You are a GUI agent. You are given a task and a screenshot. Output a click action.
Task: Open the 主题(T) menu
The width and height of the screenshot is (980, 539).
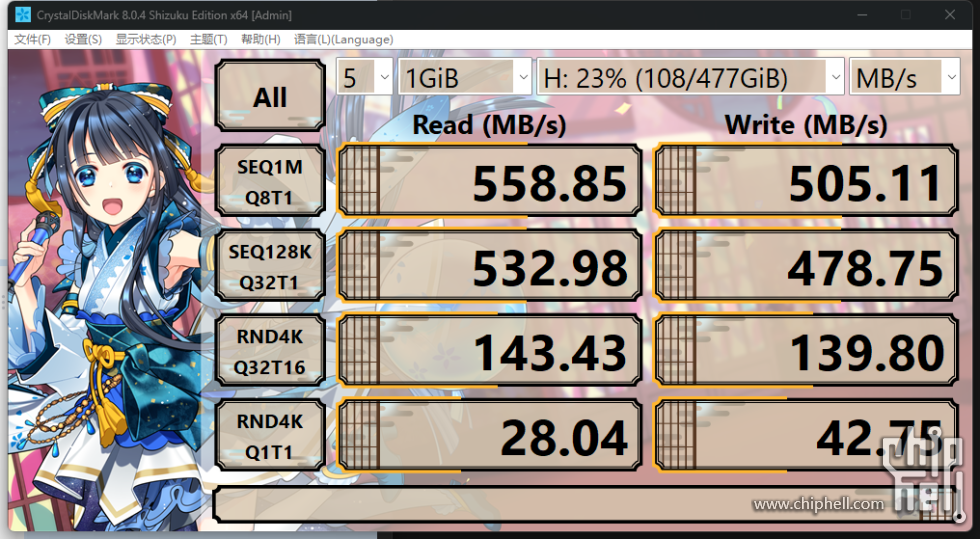coord(209,39)
